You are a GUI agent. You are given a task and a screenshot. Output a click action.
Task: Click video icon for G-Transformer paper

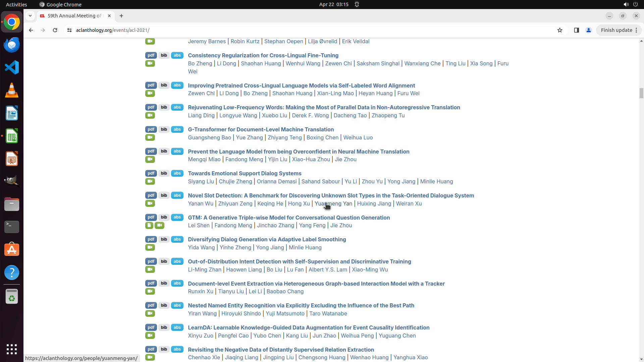pos(150,137)
